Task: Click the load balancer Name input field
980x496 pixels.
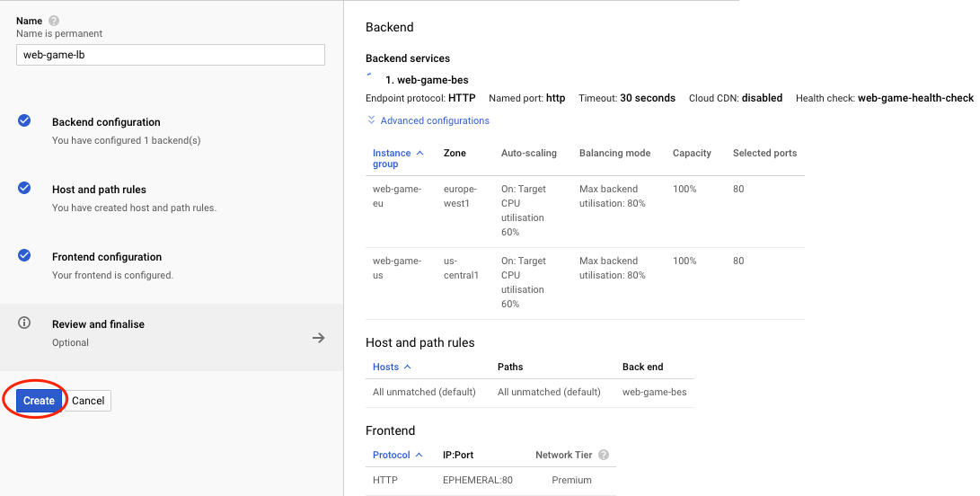Action: click(x=171, y=55)
